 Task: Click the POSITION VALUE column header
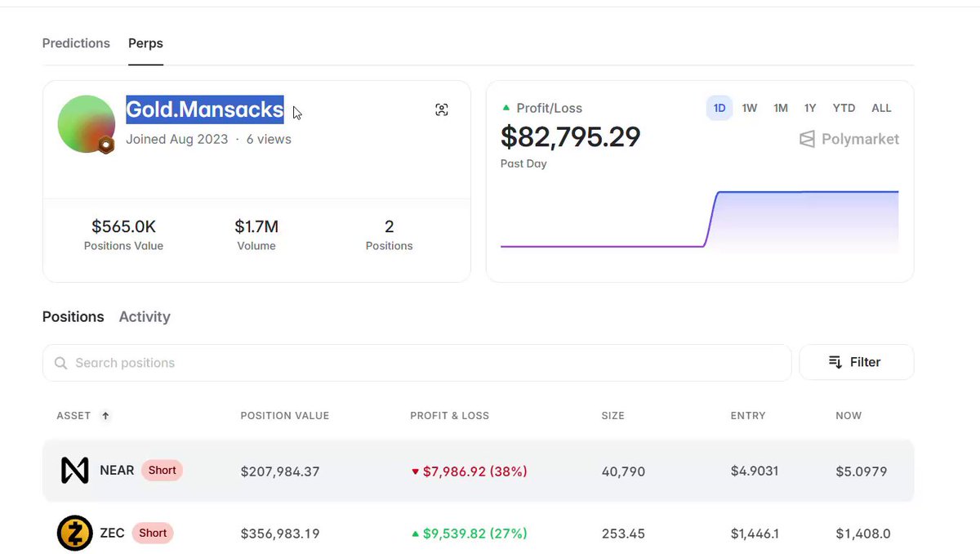click(285, 416)
